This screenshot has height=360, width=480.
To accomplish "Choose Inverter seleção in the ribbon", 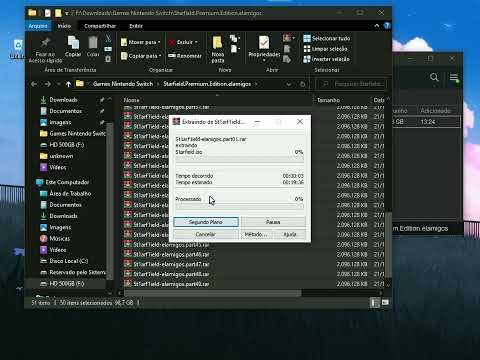I will [326, 59].
